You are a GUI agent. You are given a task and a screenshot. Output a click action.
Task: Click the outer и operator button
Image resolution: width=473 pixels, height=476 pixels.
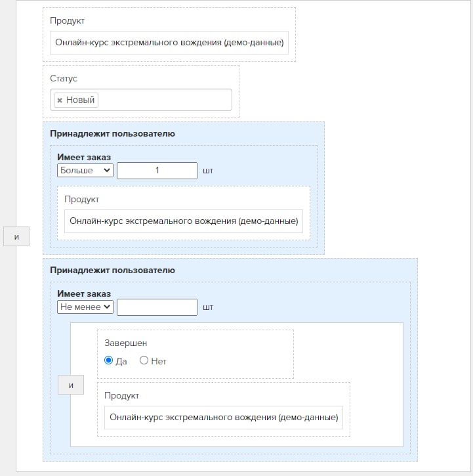(x=16, y=236)
